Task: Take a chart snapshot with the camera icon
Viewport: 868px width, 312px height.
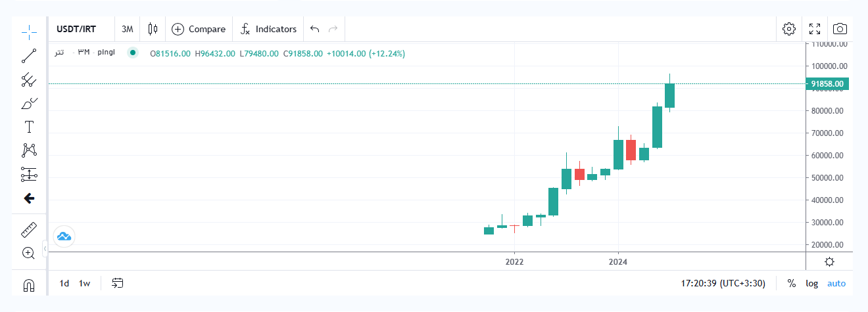Action: pyautogui.click(x=840, y=29)
